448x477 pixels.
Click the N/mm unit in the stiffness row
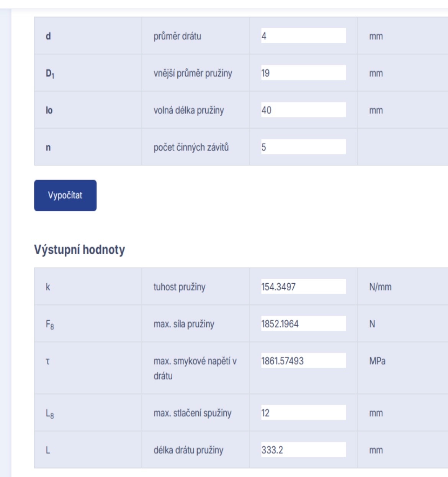point(380,287)
